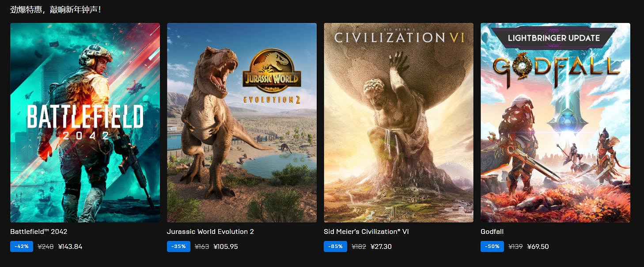
Task: Click the Lightbringer Update banner
Action: point(554,38)
